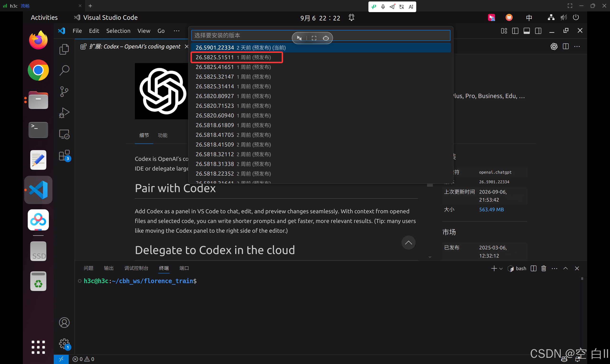Switch to the 端口 panel tab
Viewport: 610px width, 364px height.
click(184, 268)
